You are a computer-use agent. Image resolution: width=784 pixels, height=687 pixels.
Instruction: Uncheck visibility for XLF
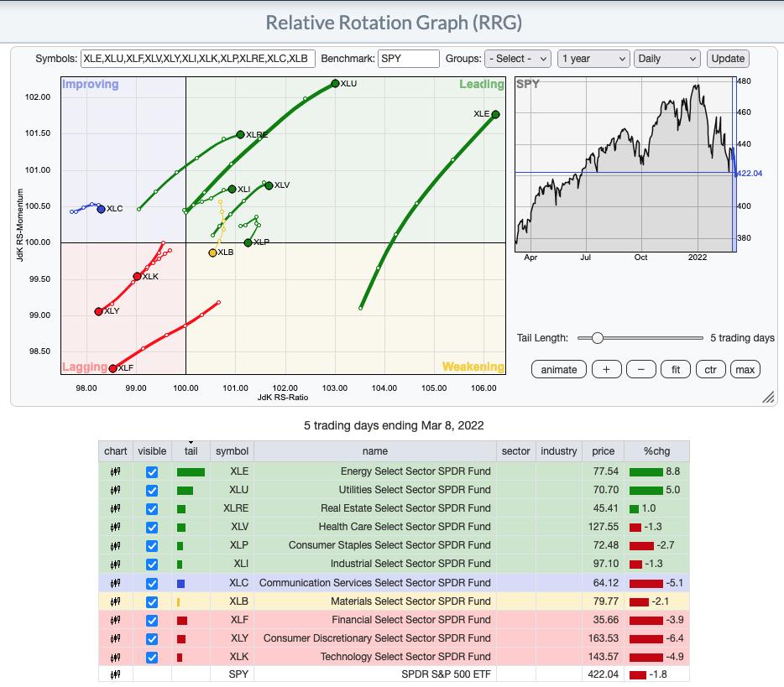point(152,620)
